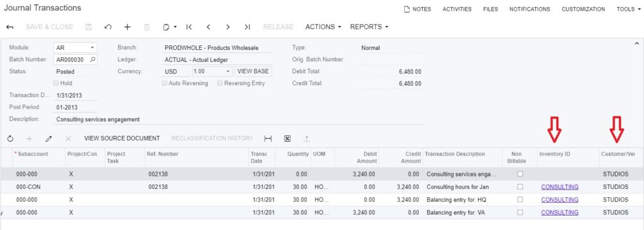Viewport: 644px width, 230px height.
Task: Click the Reclassification History button
Action: 212,139
